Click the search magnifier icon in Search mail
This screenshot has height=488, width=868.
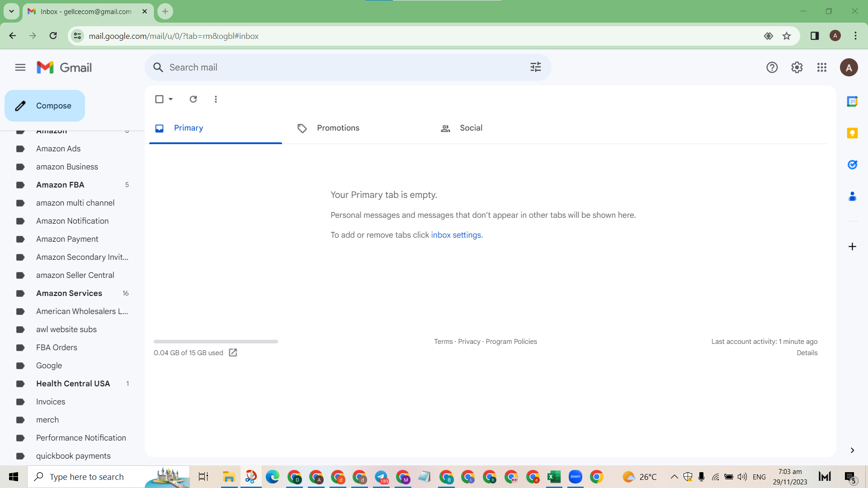(158, 68)
